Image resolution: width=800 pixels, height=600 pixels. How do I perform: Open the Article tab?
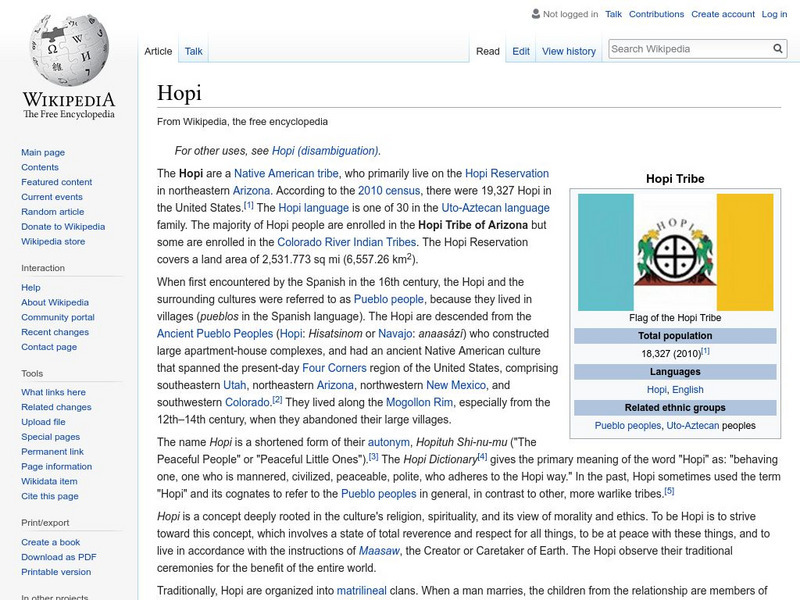coord(158,51)
